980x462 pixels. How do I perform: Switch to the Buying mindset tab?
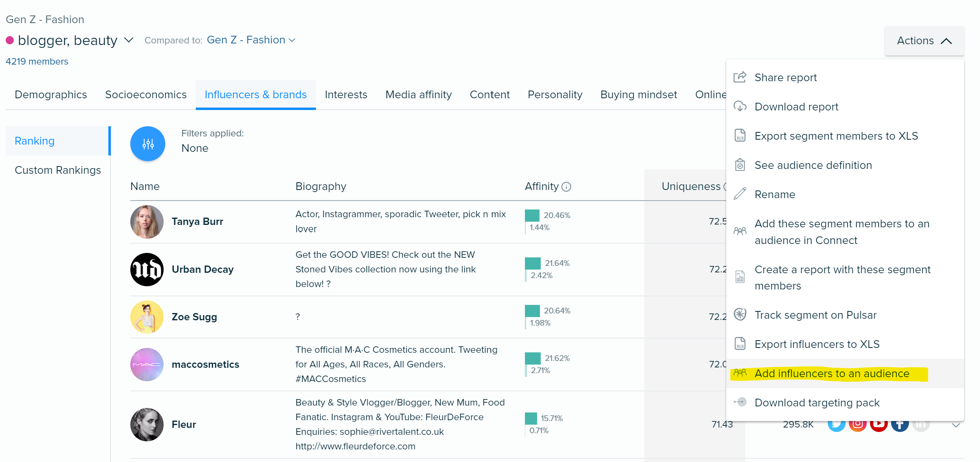coord(639,94)
